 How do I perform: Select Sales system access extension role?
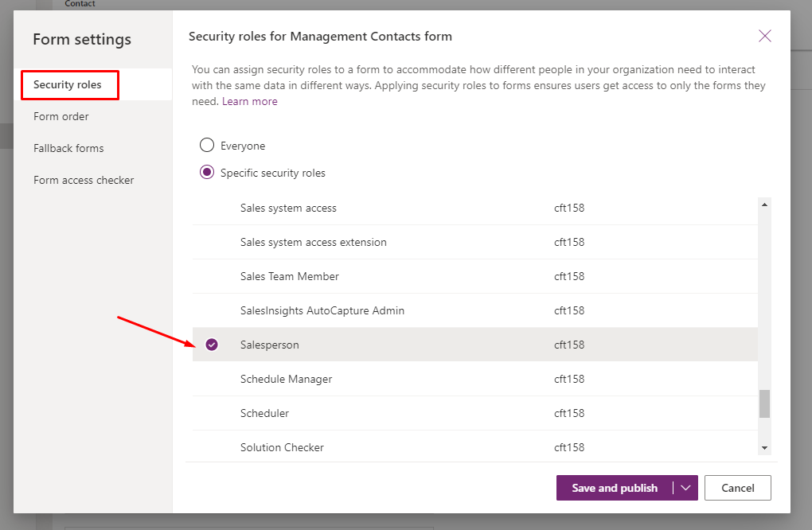tap(475, 242)
